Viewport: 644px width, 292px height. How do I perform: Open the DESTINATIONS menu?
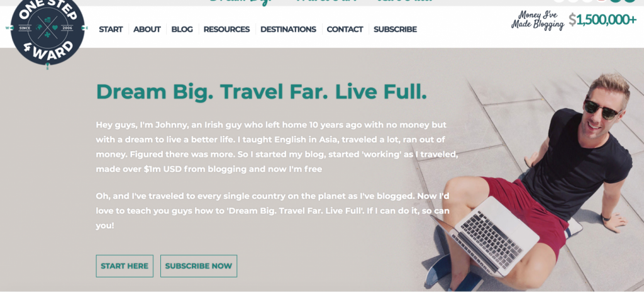(288, 29)
